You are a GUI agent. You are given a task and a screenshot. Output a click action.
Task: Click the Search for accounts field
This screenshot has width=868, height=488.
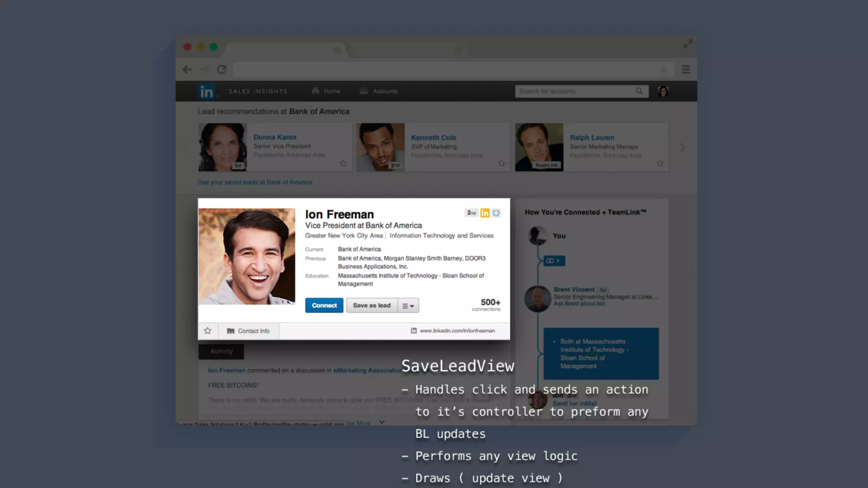pyautogui.click(x=574, y=91)
